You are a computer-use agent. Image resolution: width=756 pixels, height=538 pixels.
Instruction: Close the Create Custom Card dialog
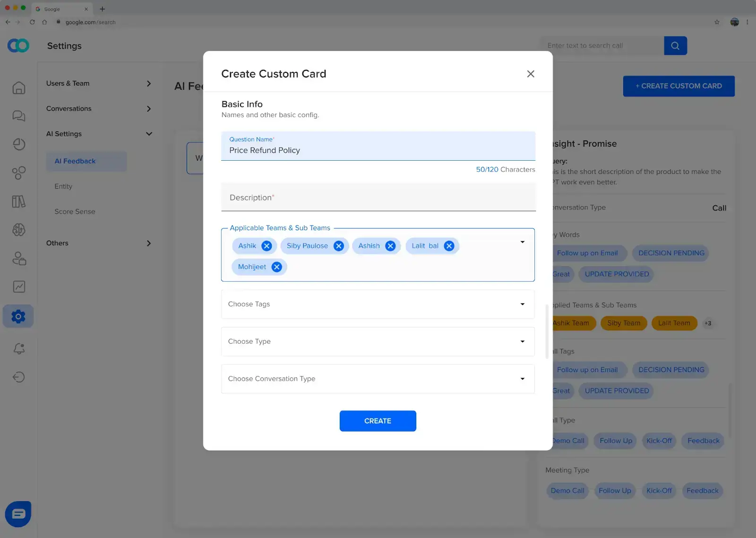(x=531, y=74)
